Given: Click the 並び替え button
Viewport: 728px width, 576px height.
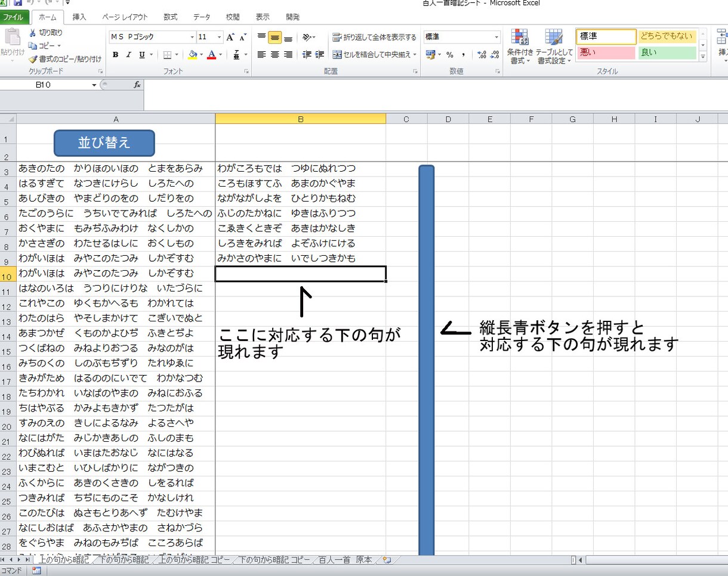Looking at the screenshot, I should (x=104, y=143).
